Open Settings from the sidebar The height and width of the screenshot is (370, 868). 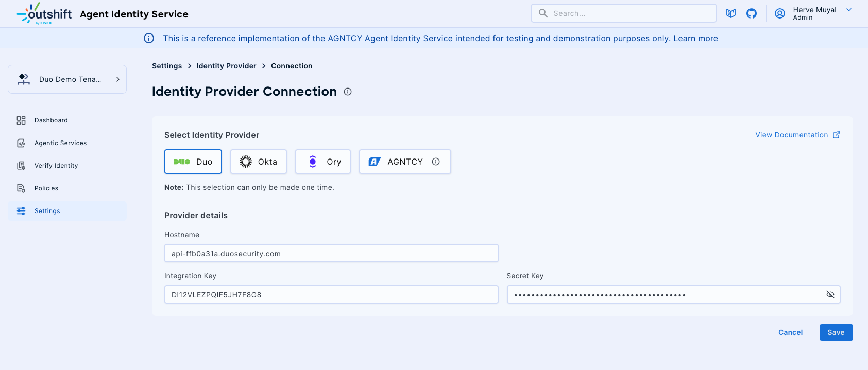click(x=67, y=211)
